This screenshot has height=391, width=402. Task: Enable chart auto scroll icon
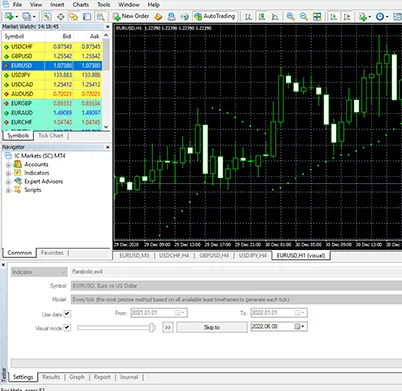(x=333, y=16)
